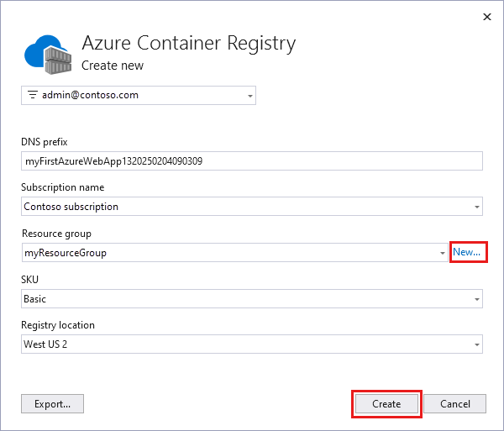Click the Basic SKU value
The height and width of the screenshot is (431, 504).
(x=34, y=298)
